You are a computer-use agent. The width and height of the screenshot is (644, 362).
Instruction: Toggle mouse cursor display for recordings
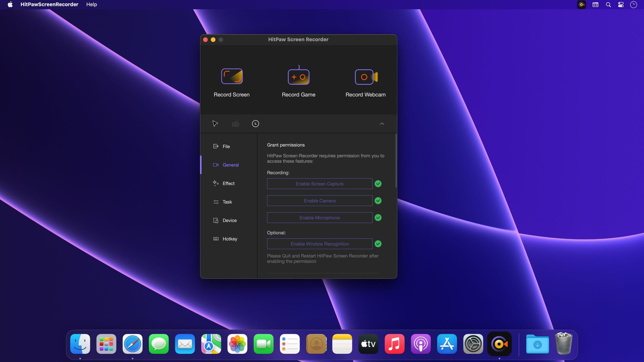pos(215,123)
